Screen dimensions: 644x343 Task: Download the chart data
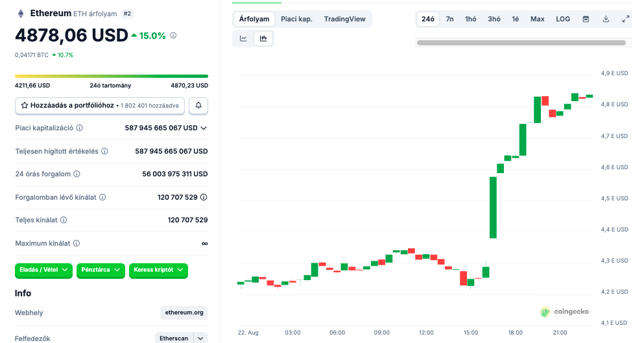tap(606, 19)
